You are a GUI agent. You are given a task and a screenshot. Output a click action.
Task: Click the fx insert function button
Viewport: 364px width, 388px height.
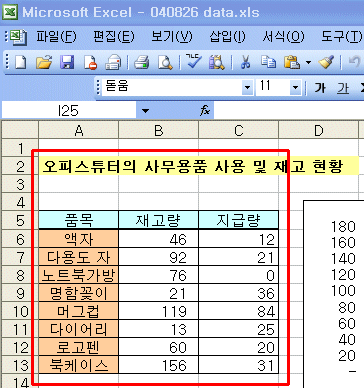(x=205, y=110)
